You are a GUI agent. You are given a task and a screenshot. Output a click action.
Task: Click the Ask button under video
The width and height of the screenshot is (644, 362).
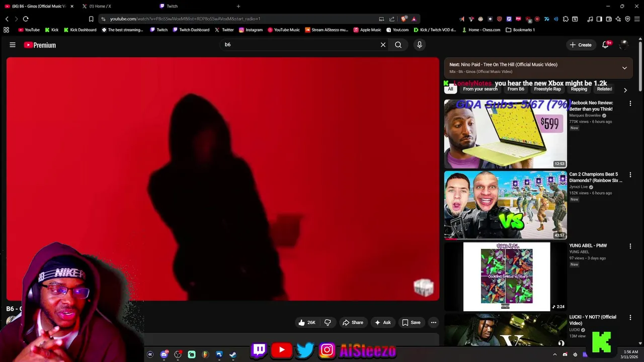(x=382, y=322)
